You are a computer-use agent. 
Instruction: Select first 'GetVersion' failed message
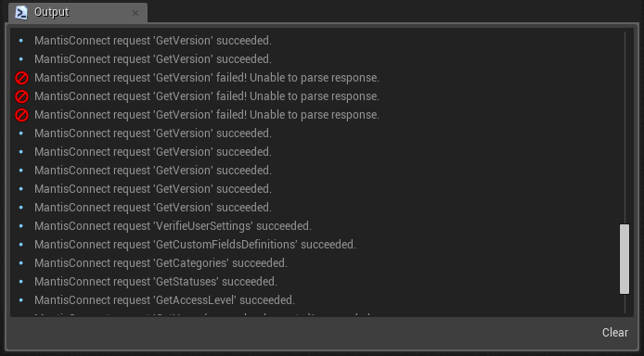pos(207,78)
